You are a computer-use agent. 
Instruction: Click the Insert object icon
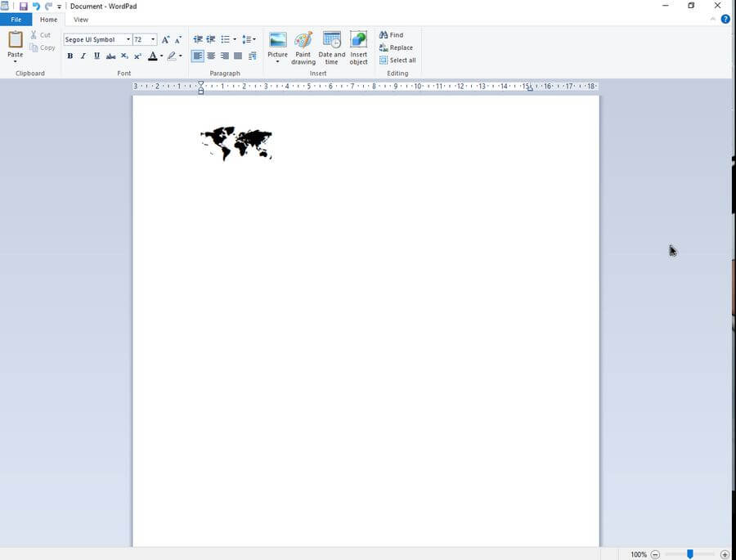[358, 40]
